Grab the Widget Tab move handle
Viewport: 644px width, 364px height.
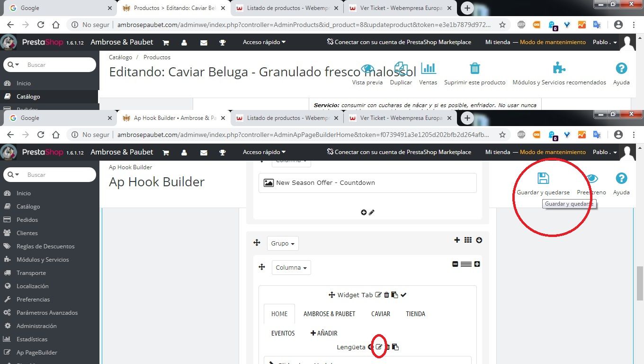332,295
